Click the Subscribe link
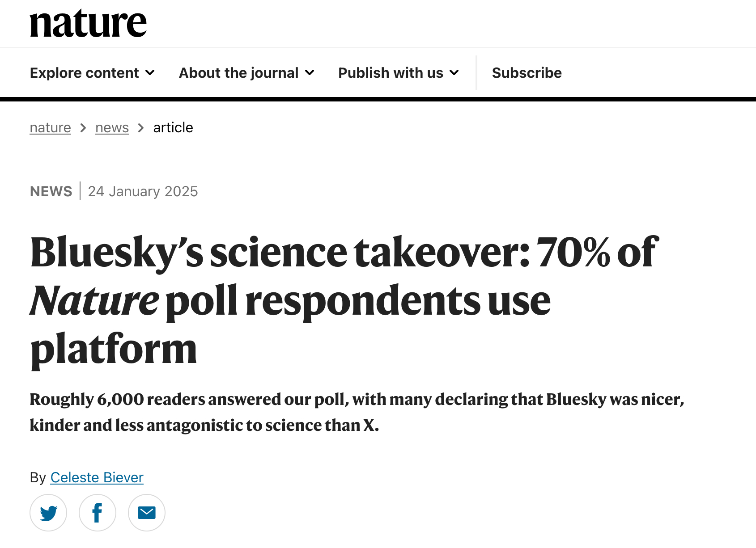Image resolution: width=756 pixels, height=548 pixels. tap(527, 73)
